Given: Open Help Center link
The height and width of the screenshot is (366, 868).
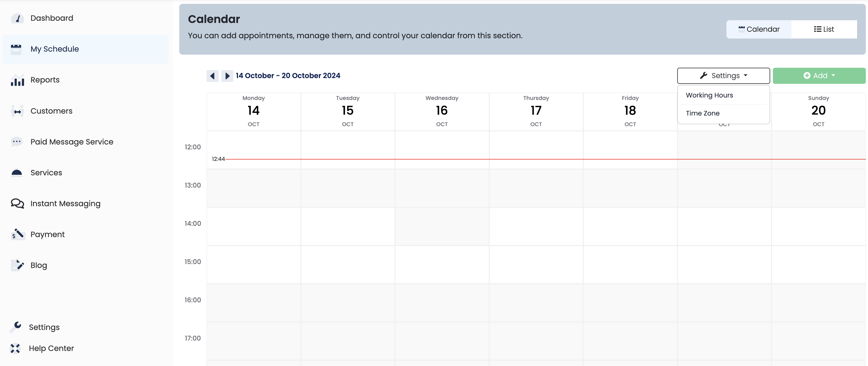Looking at the screenshot, I should (x=51, y=348).
